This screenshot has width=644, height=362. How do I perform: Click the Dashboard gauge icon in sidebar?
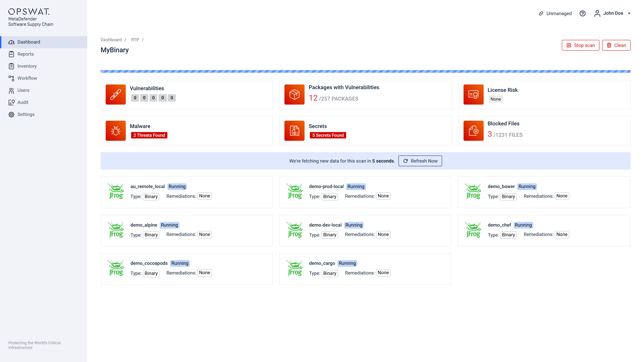pyautogui.click(x=12, y=42)
